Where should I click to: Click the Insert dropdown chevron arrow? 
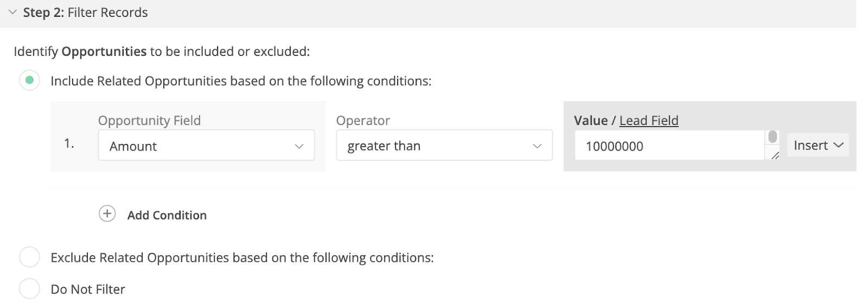pyautogui.click(x=838, y=145)
